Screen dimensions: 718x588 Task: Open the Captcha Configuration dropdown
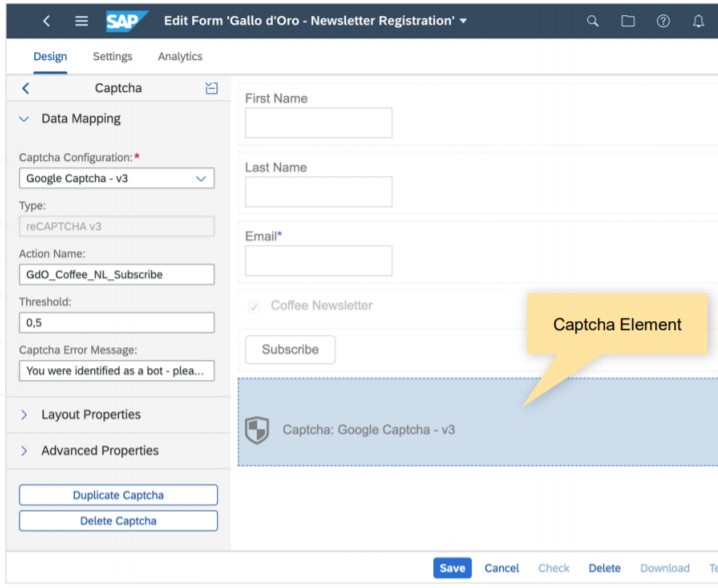coord(116,178)
